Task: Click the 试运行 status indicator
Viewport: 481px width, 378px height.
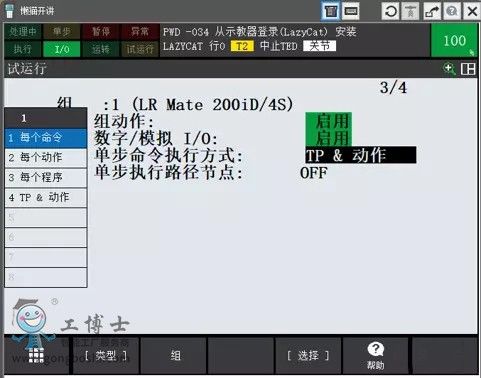Action: (x=140, y=49)
